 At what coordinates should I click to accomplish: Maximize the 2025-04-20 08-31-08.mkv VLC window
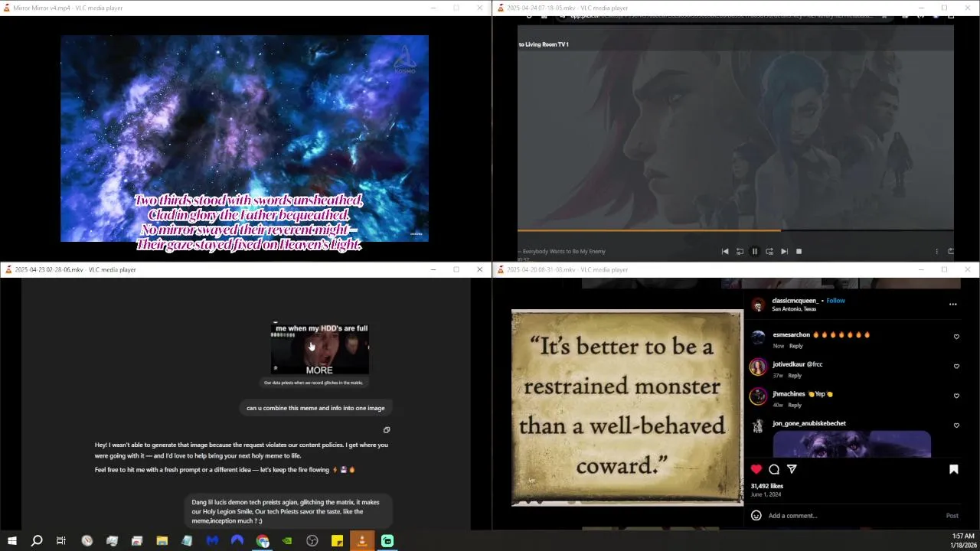(944, 269)
